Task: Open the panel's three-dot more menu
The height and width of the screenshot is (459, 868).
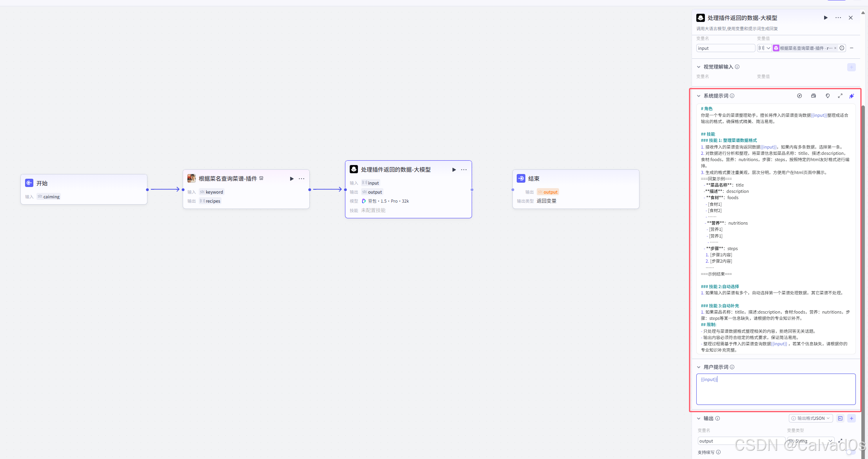Action: coord(838,18)
